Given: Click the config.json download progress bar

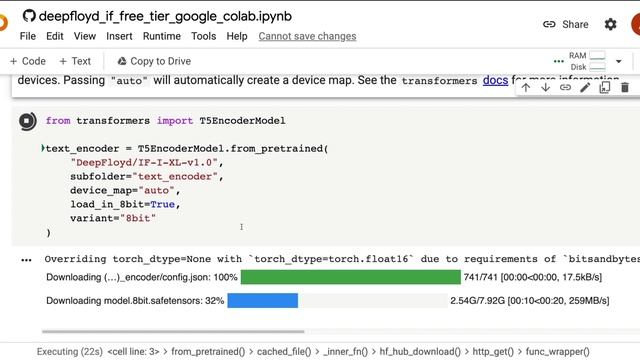Looking at the screenshot, I should (x=351, y=277).
